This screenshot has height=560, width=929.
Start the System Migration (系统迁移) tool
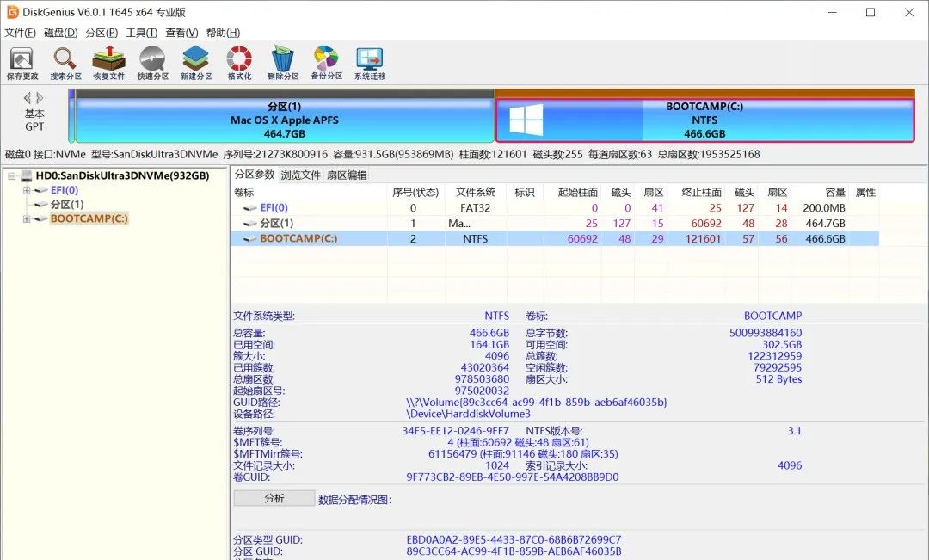[x=370, y=64]
